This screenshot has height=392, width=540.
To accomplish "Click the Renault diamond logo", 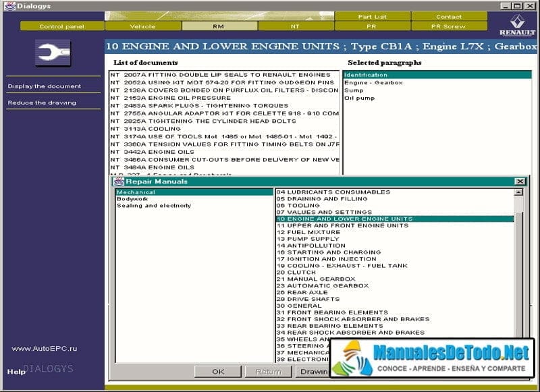I will pyautogui.click(x=517, y=22).
